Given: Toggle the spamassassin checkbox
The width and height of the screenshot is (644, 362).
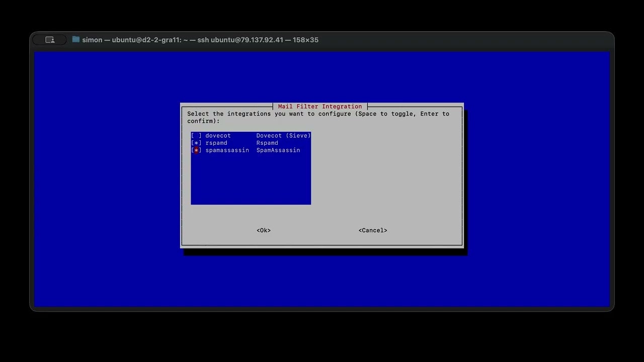Looking at the screenshot, I should 196,150.
